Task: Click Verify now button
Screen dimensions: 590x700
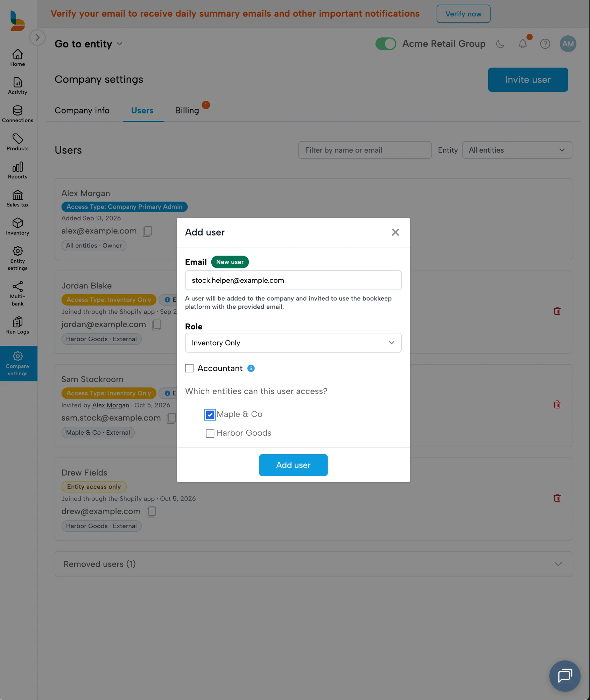Action: [x=463, y=14]
